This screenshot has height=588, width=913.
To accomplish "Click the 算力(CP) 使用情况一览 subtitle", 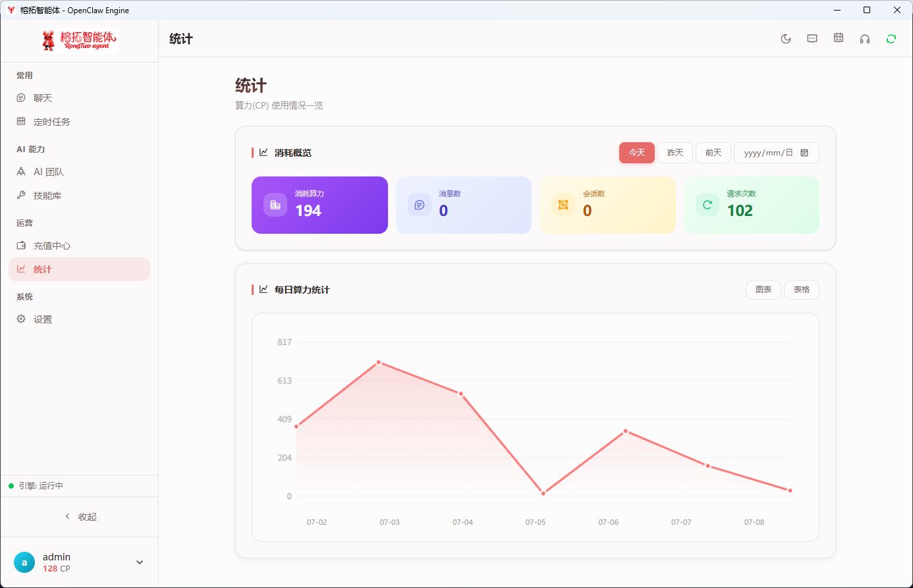I will (x=279, y=105).
